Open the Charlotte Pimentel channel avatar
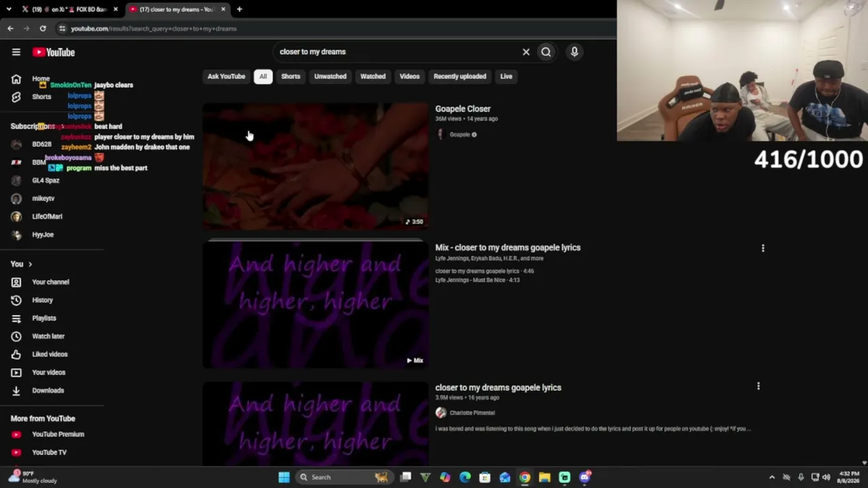The height and width of the screenshot is (488, 868). click(x=441, y=413)
